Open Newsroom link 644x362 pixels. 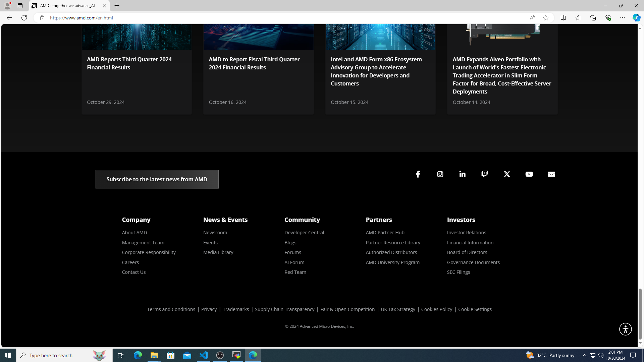pyautogui.click(x=215, y=233)
